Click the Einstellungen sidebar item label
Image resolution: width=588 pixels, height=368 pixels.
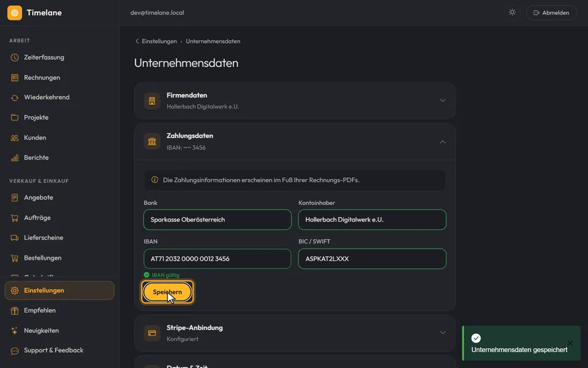pyautogui.click(x=44, y=291)
